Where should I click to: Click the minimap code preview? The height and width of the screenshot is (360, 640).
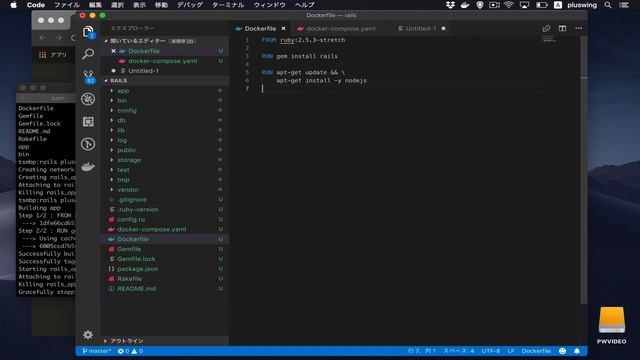point(549,39)
